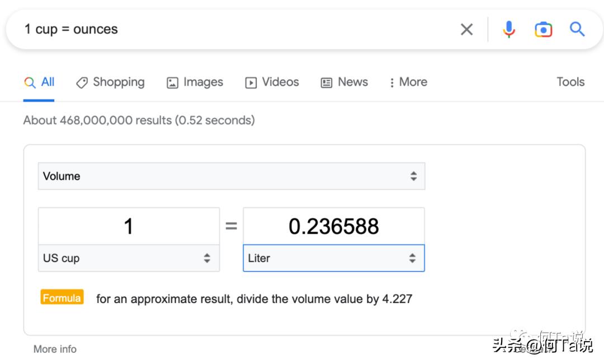Click the Tools option
Screen dimensions: 604x364
click(570, 82)
